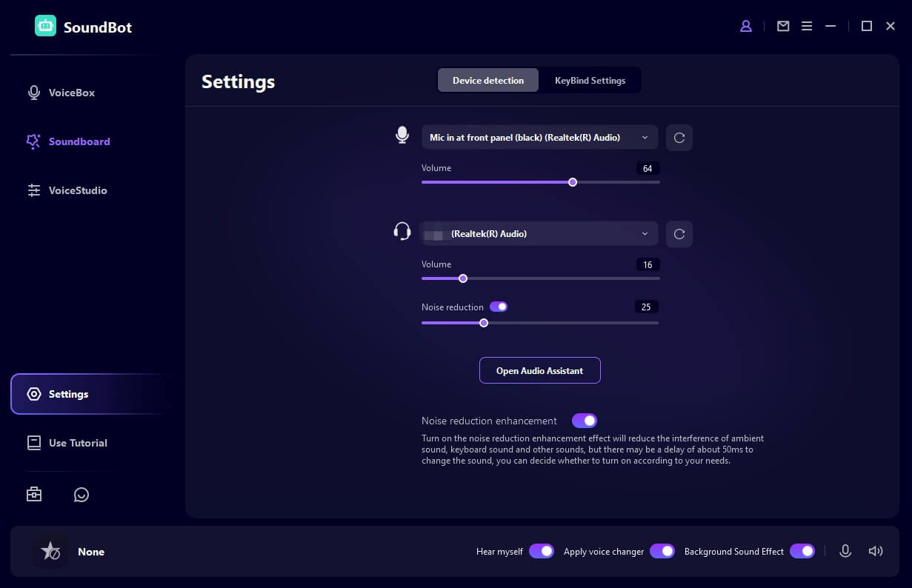Turn off Noise reduction enhancement toggle

585,421
